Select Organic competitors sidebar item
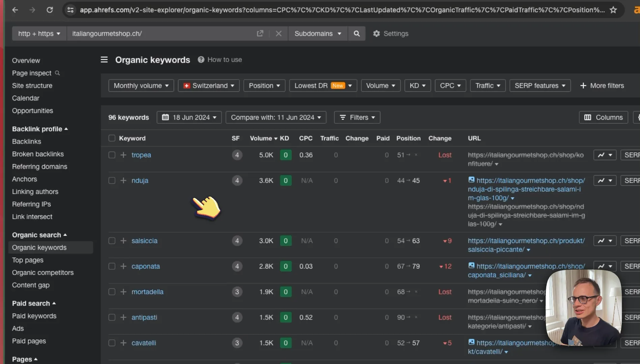Viewport: 640px width, 364px height. click(x=43, y=273)
